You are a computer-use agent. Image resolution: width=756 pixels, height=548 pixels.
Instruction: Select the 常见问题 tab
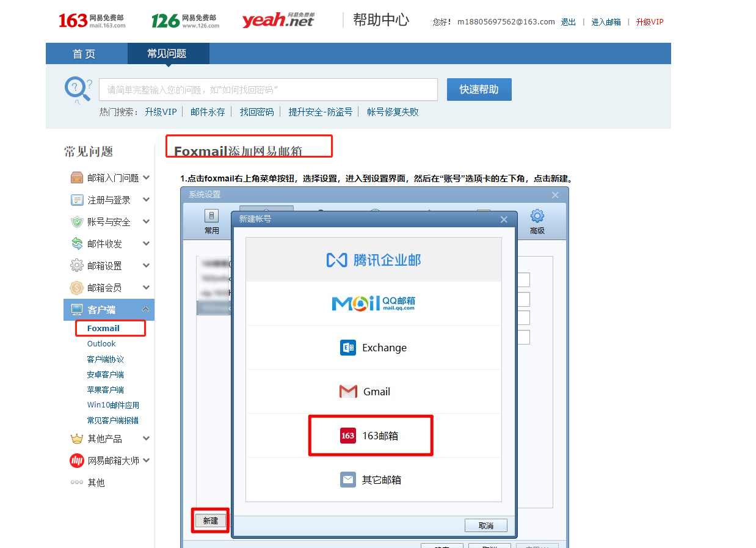pyautogui.click(x=167, y=54)
